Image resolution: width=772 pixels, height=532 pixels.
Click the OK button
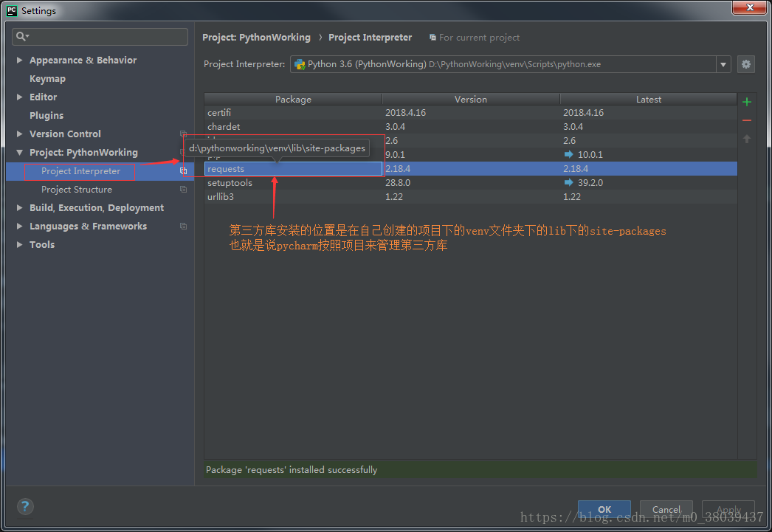pos(604,509)
